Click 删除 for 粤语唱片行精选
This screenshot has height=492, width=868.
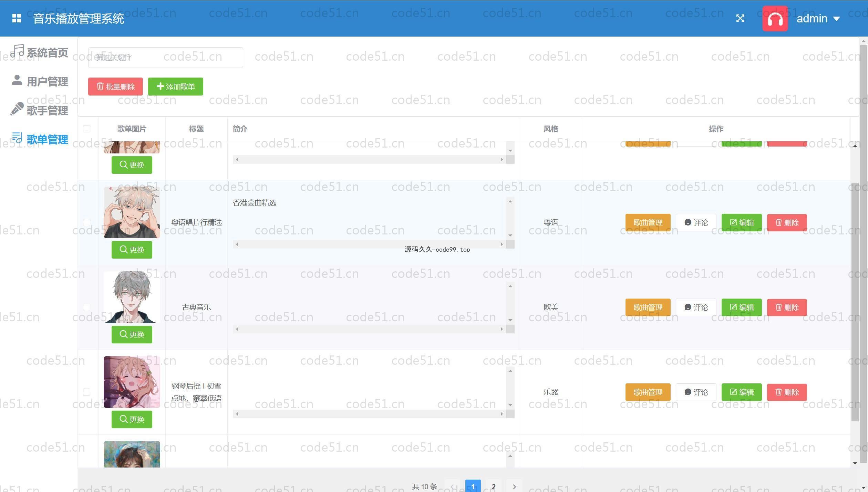pyautogui.click(x=787, y=222)
